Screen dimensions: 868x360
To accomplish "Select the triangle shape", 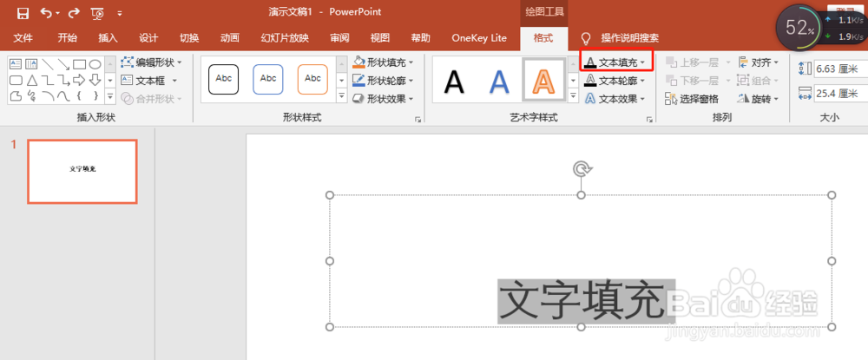I will click(31, 80).
